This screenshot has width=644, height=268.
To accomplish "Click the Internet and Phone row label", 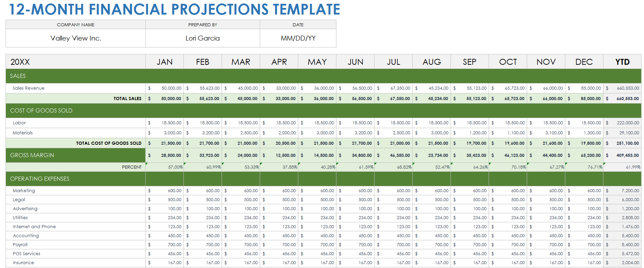I will coord(34,227).
